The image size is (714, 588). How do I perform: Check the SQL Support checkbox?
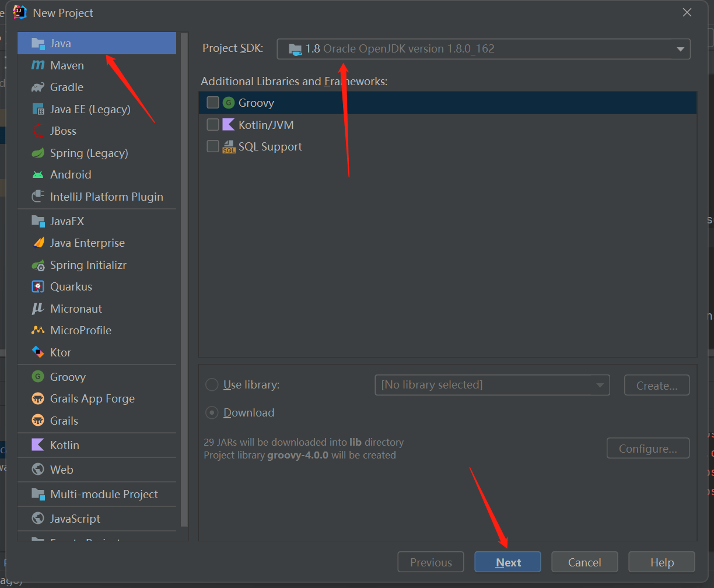213,146
